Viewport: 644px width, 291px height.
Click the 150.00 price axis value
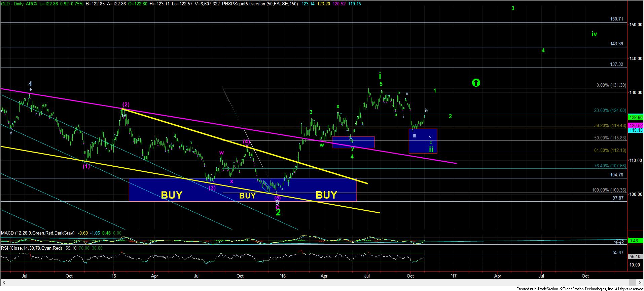pyautogui.click(x=635, y=25)
